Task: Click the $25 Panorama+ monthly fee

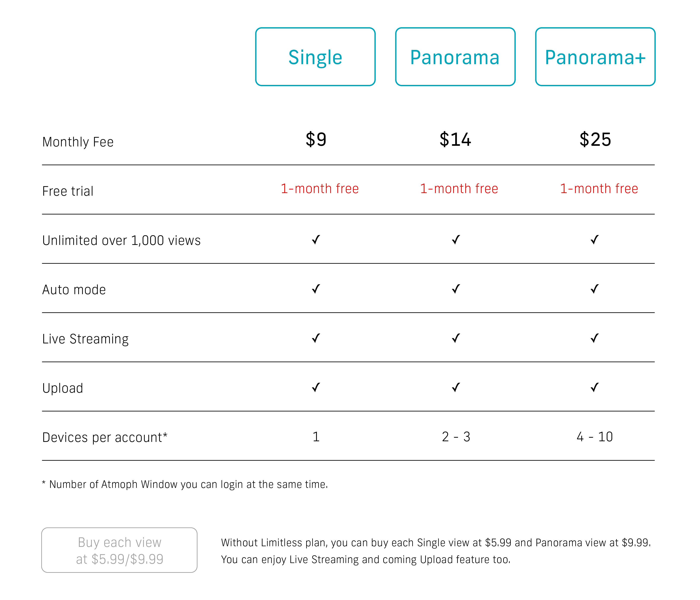Action: click(595, 140)
